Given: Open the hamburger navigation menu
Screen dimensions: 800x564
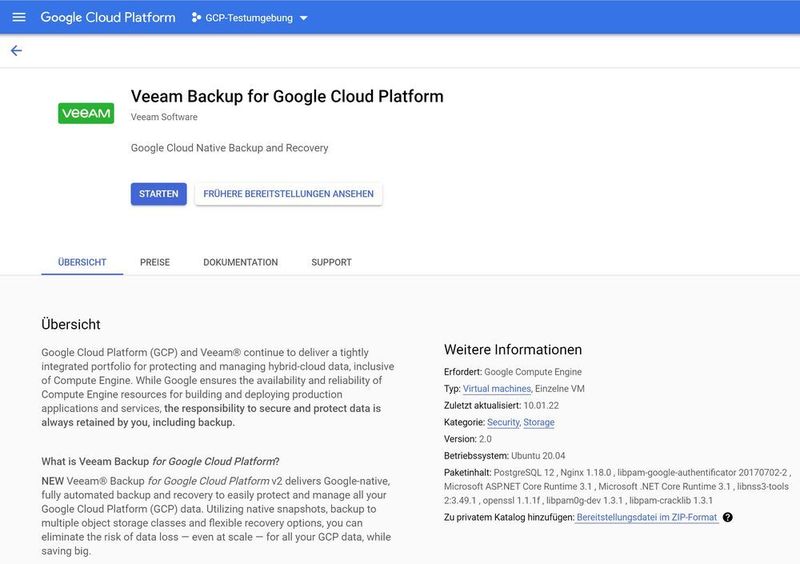Looking at the screenshot, I should 19,17.
